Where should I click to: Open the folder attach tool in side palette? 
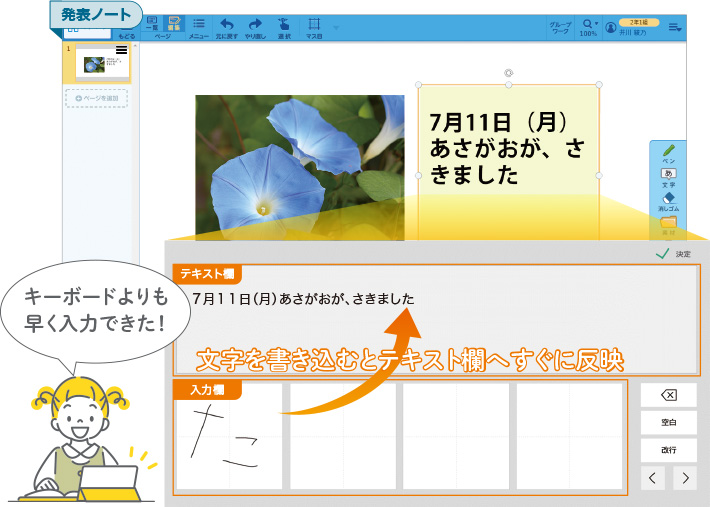coord(669,223)
